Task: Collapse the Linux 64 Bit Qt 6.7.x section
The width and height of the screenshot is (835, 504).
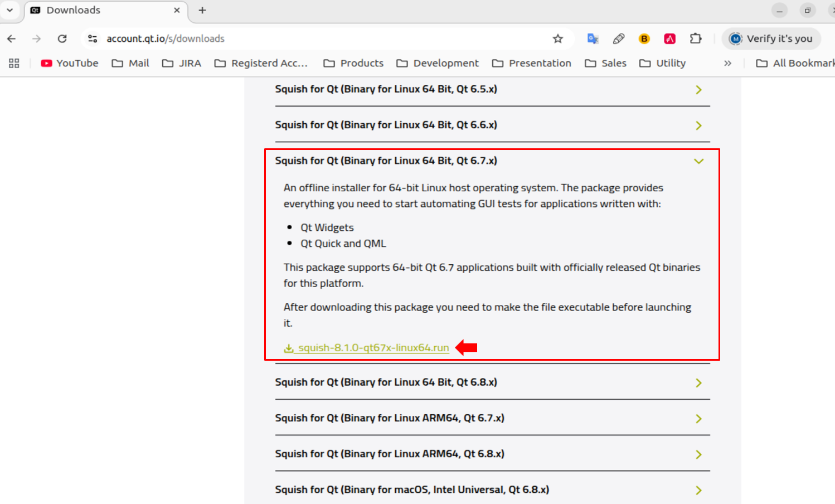Action: 698,161
